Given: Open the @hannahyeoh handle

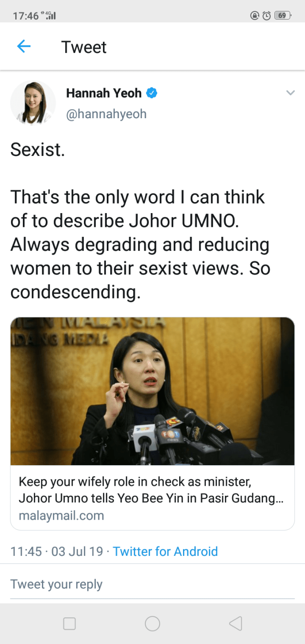Looking at the screenshot, I should pyautogui.click(x=106, y=114).
